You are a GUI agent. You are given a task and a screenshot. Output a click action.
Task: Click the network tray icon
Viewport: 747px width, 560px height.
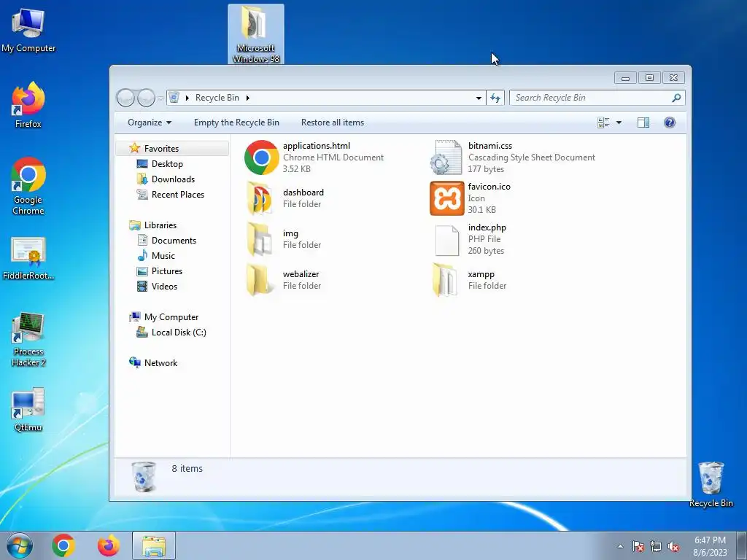[656, 547]
